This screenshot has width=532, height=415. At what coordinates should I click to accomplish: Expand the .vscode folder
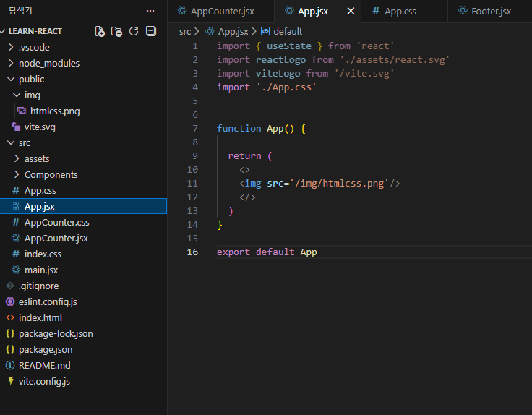pyautogui.click(x=34, y=47)
